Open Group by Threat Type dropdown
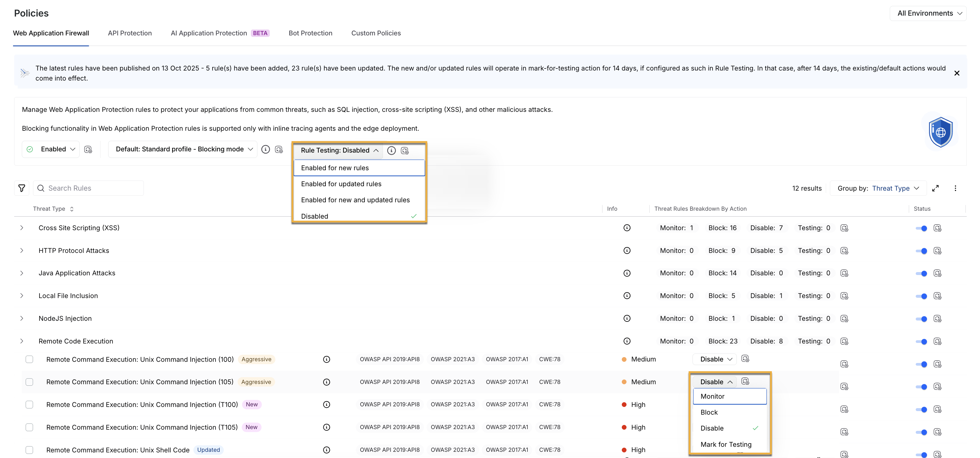 877,188
